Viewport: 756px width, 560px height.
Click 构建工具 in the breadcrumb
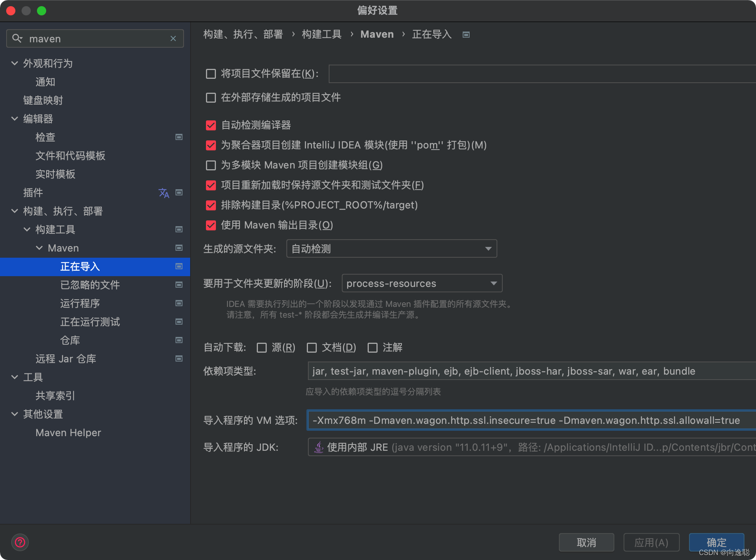[x=322, y=34]
